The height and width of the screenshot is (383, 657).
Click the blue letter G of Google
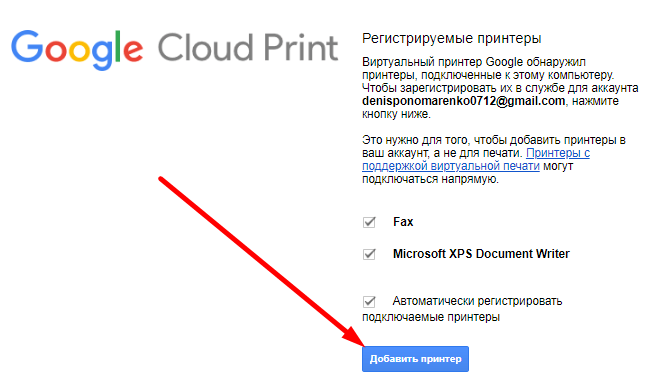27,46
